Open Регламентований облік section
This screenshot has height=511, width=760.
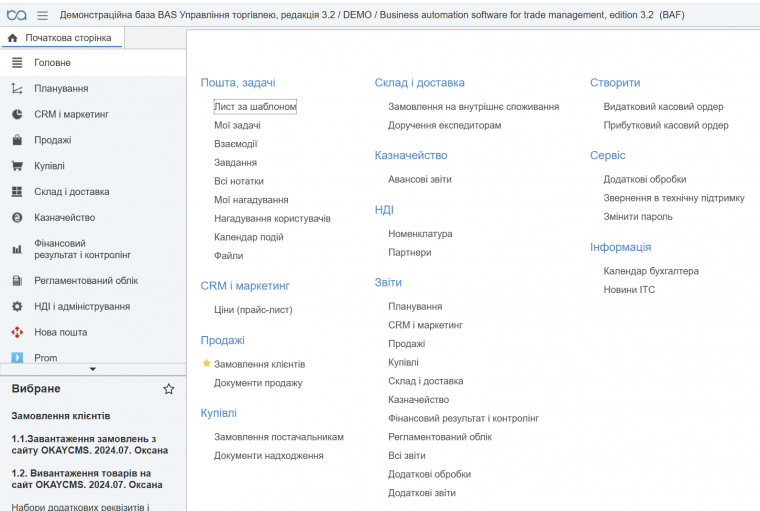coord(86,280)
